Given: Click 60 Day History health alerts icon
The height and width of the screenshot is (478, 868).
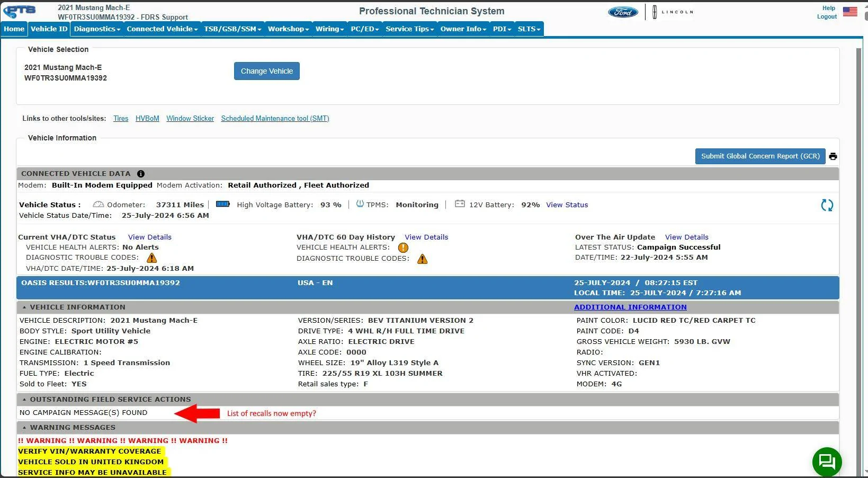Looking at the screenshot, I should tap(403, 247).
